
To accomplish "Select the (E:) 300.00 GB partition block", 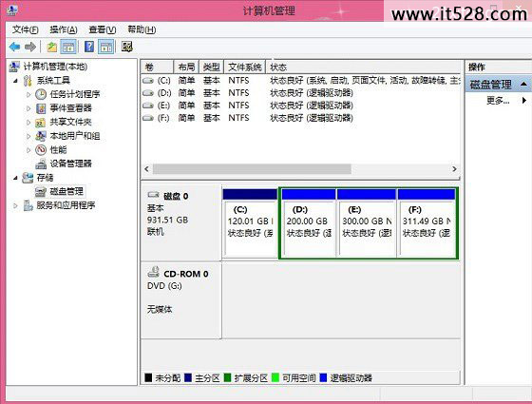I will [x=367, y=223].
